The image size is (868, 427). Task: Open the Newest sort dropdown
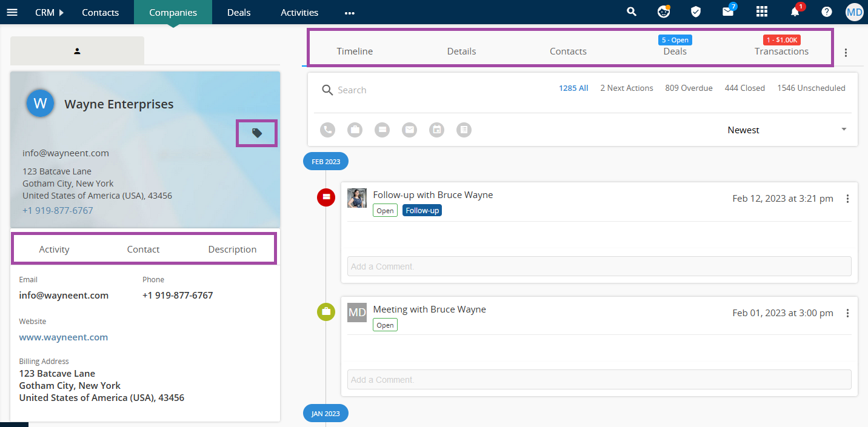click(x=787, y=130)
